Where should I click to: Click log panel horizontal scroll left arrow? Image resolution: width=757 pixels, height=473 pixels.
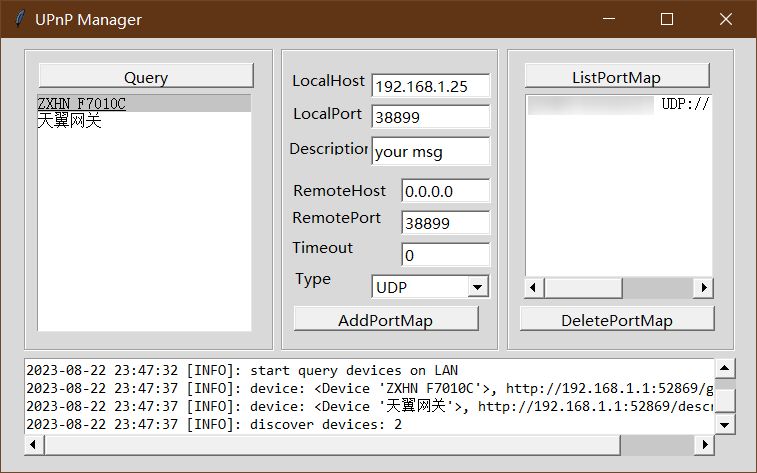click(34, 445)
